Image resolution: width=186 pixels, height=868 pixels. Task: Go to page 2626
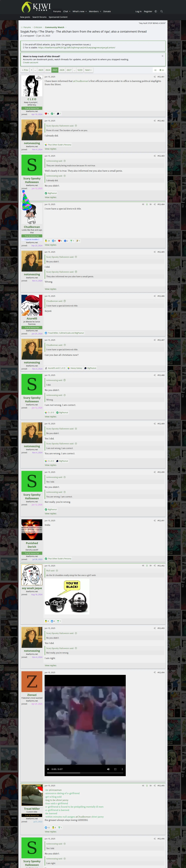62,70
